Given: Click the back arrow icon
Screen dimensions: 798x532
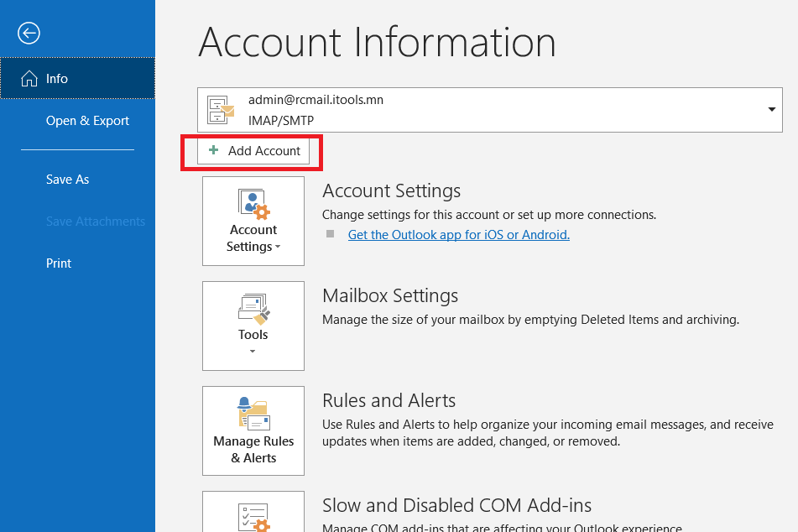Looking at the screenshot, I should (29, 34).
